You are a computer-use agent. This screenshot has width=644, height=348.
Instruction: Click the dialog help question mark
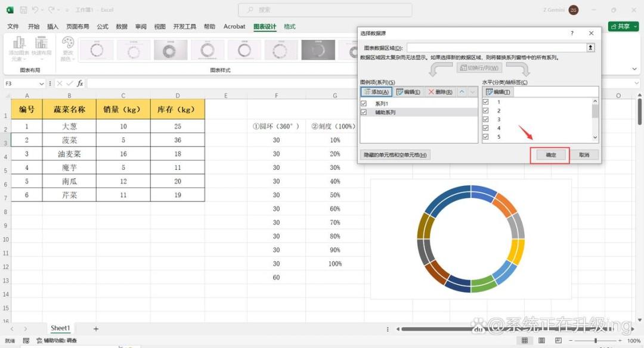tap(572, 33)
